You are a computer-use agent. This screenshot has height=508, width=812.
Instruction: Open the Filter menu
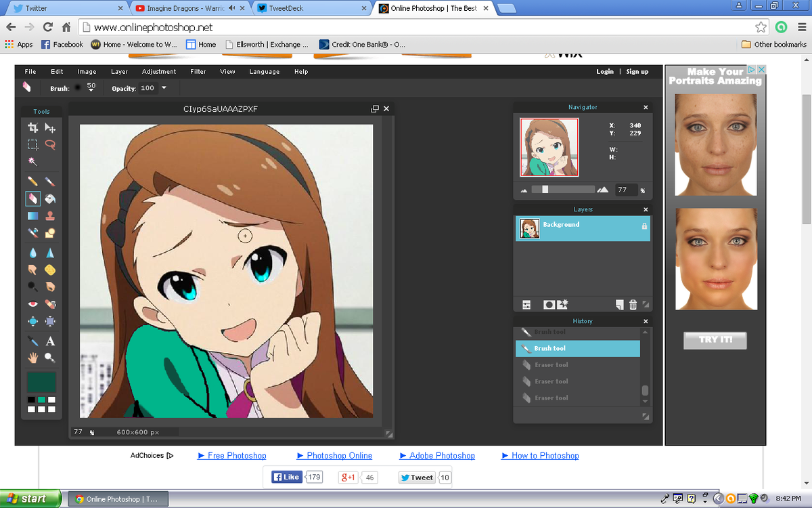(198, 71)
